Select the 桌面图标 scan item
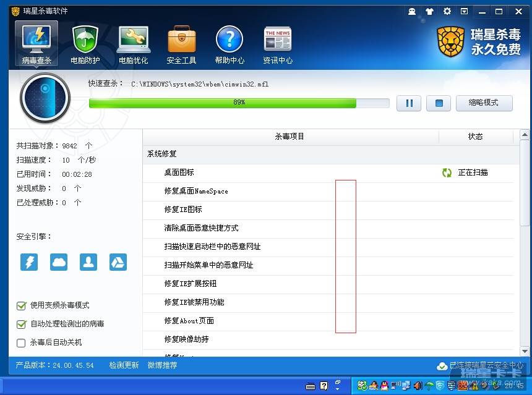This screenshot has height=395, width=532. [x=328, y=172]
